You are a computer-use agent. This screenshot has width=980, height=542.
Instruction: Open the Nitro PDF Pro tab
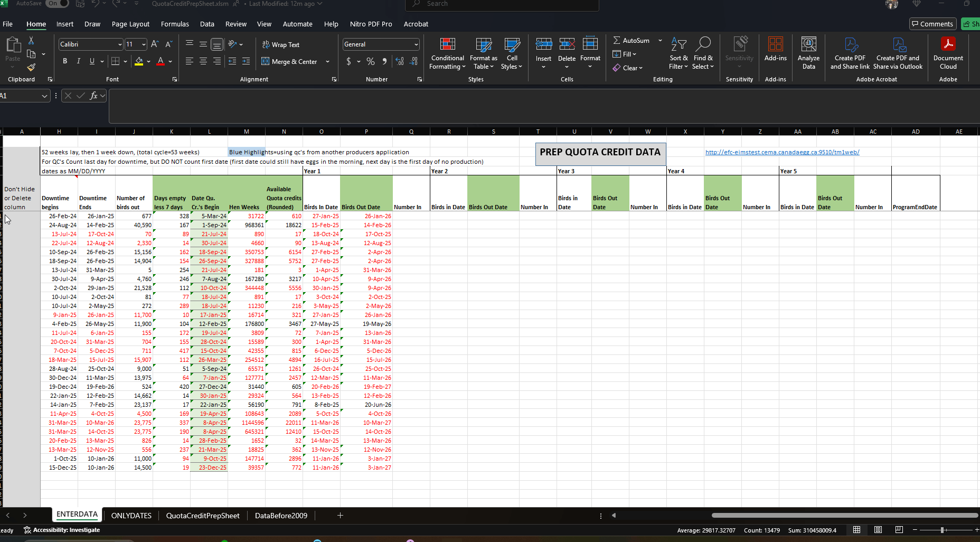pos(371,24)
